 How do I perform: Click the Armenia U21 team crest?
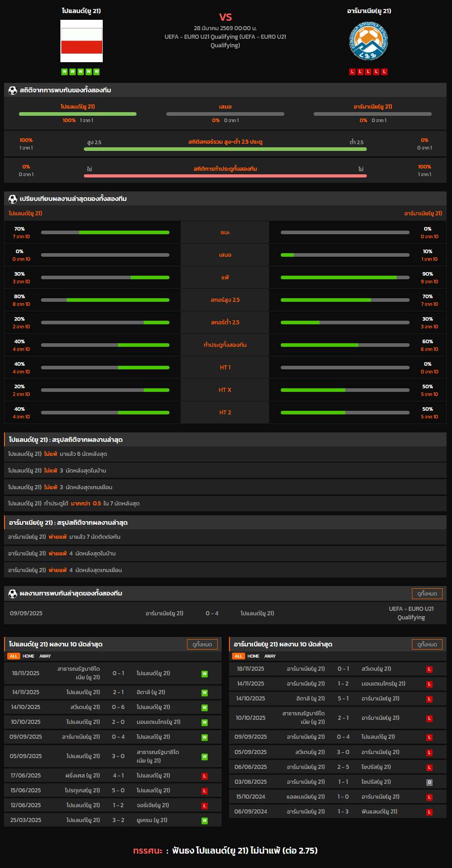coord(369,41)
